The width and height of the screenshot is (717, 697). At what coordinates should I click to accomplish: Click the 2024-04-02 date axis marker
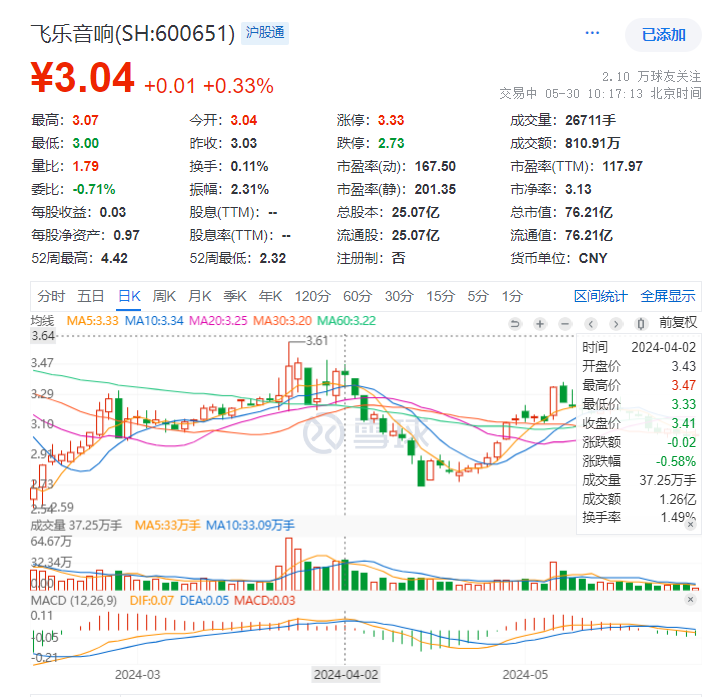(346, 675)
